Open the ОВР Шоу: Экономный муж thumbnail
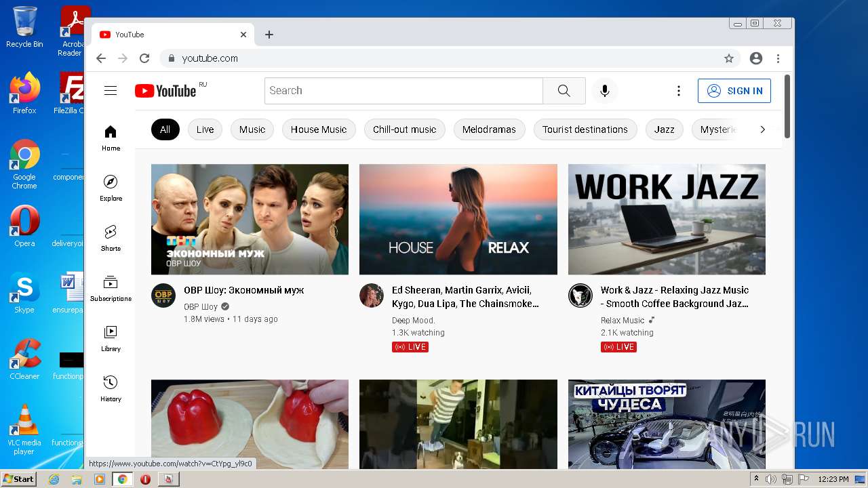This screenshot has width=868, height=488. click(x=250, y=220)
